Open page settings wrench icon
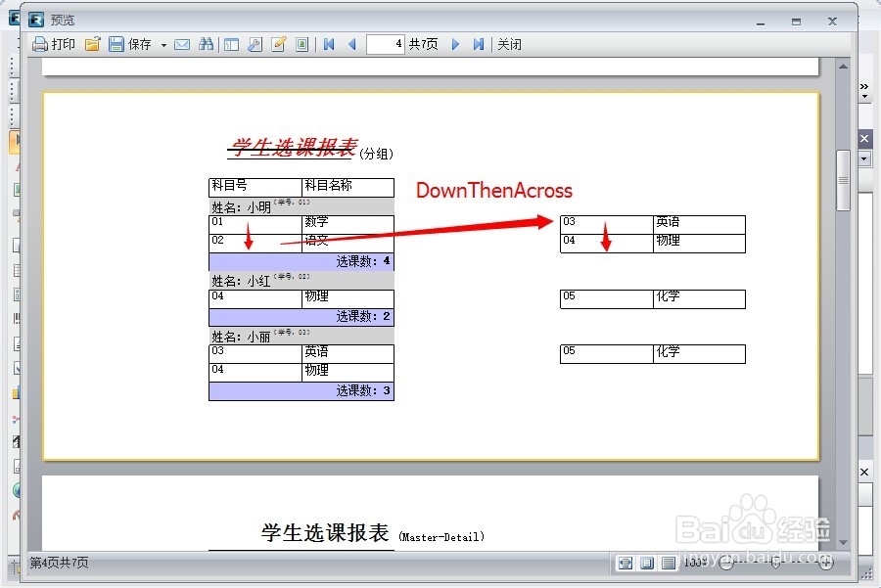 pos(255,44)
